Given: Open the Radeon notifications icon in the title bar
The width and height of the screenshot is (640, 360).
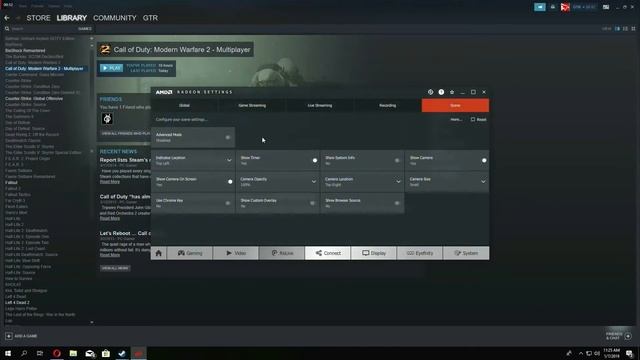Looking at the screenshot, I should coord(431,92).
